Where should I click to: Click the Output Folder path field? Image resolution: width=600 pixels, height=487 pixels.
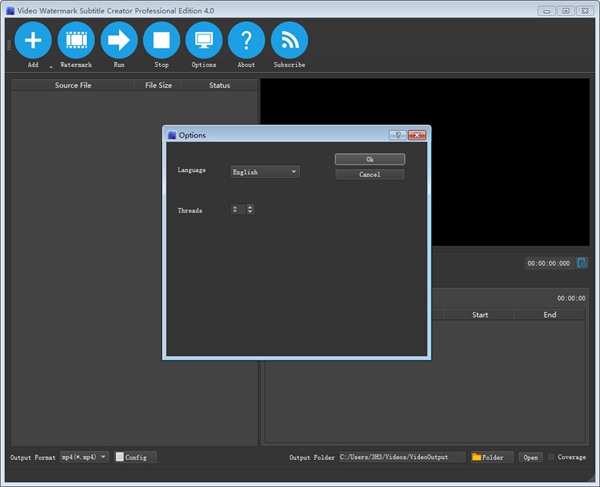pos(402,457)
